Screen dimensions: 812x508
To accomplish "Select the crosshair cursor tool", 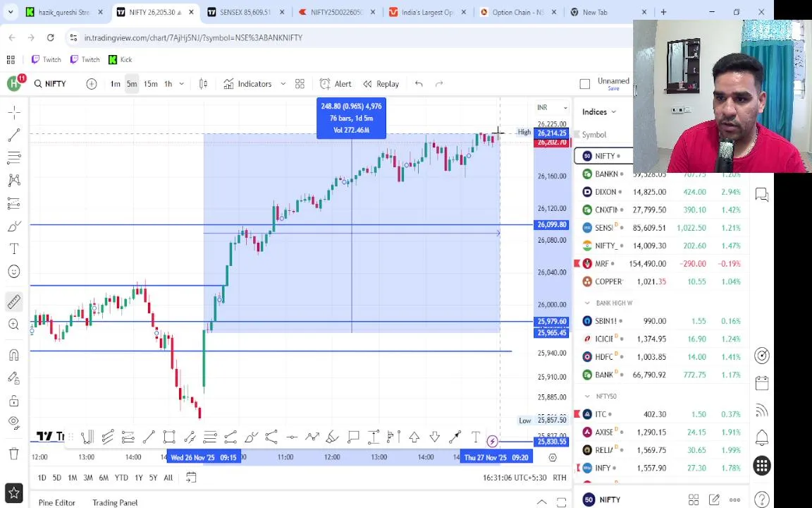I will [x=14, y=112].
